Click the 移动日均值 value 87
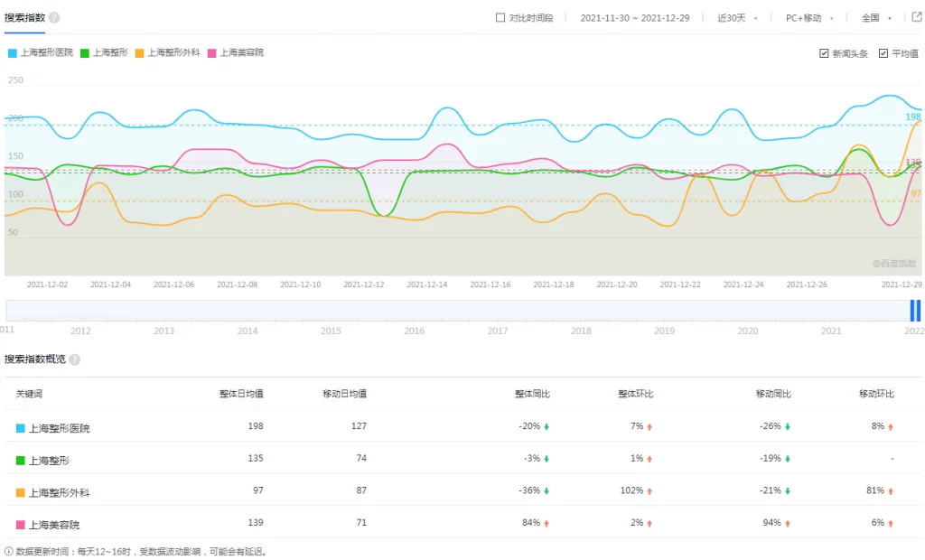Viewport: 925px width, 560px height. (361, 490)
